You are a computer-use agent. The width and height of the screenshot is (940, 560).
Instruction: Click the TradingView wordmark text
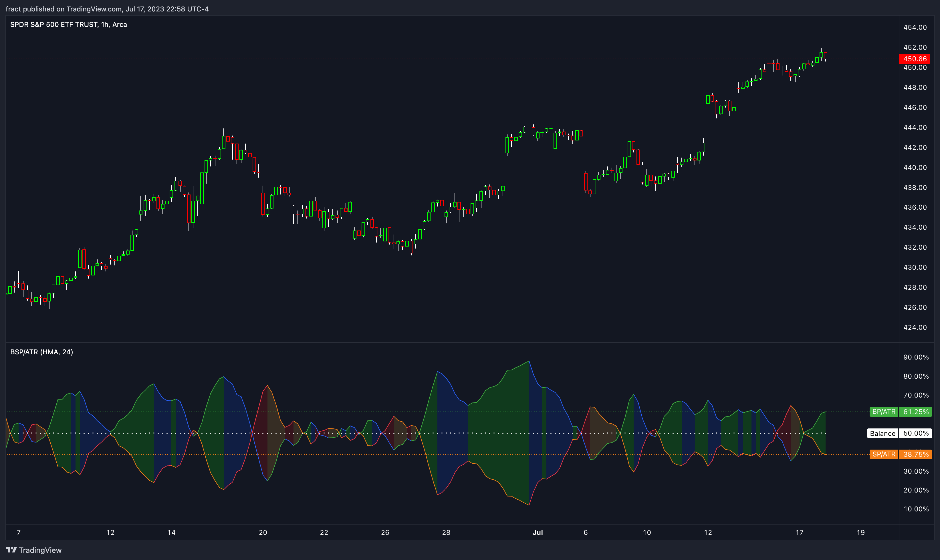[x=40, y=550]
